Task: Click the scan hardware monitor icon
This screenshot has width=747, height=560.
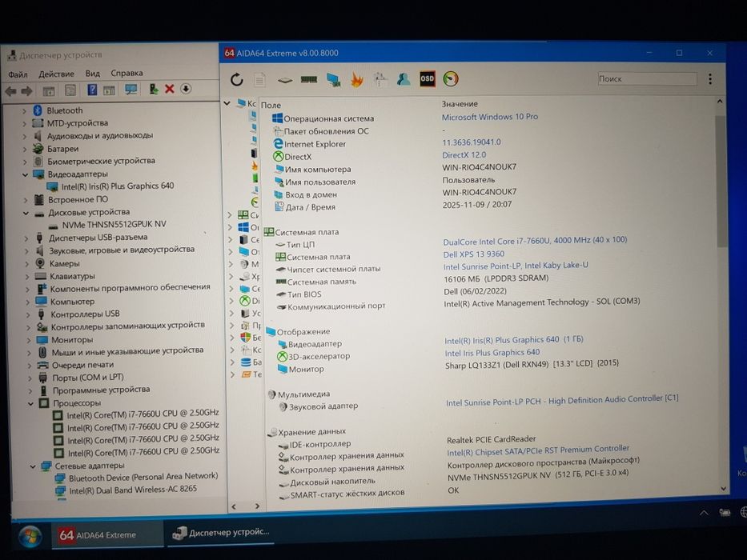Action: tap(131, 89)
